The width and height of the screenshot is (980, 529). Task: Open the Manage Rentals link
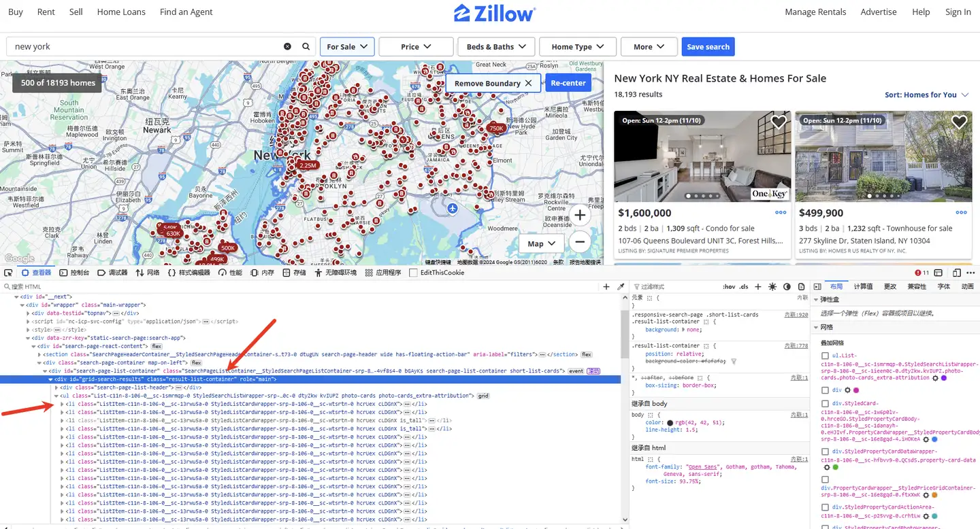pos(815,12)
